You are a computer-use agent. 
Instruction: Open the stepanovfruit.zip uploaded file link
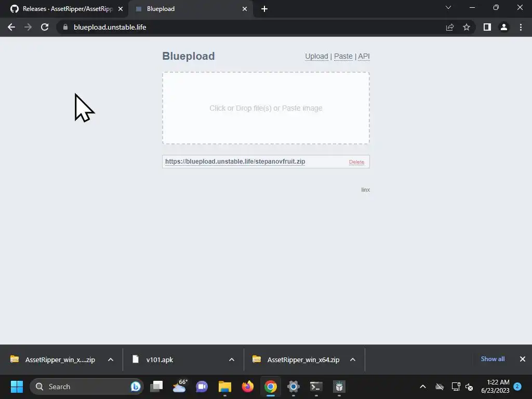pyautogui.click(x=235, y=162)
